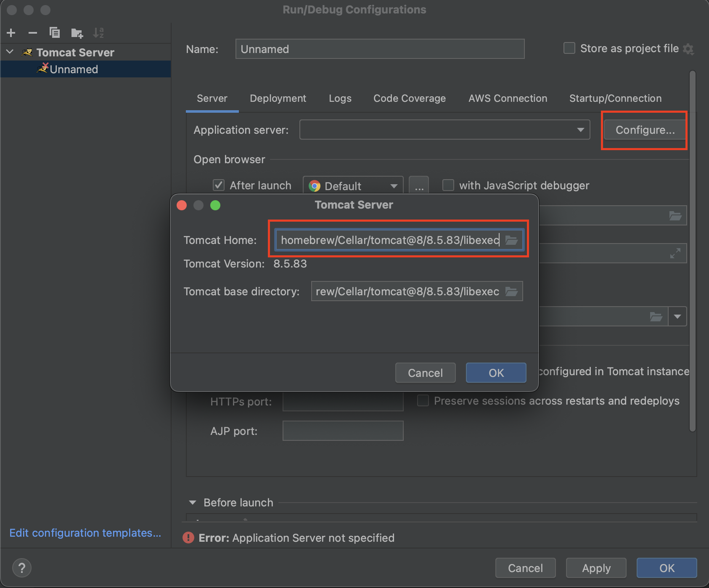Click the Name input field
Image resolution: width=709 pixels, height=588 pixels.
coord(380,49)
